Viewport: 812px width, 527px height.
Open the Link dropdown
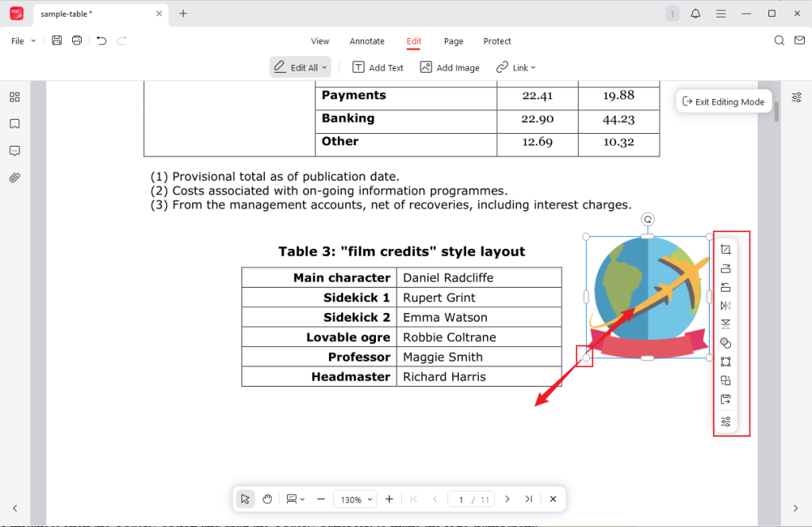coord(516,67)
